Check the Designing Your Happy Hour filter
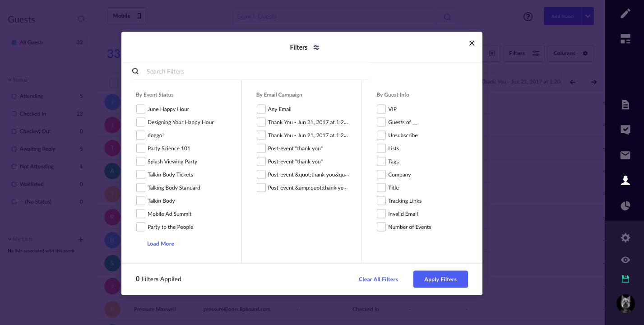The width and height of the screenshot is (644, 325). [141, 122]
